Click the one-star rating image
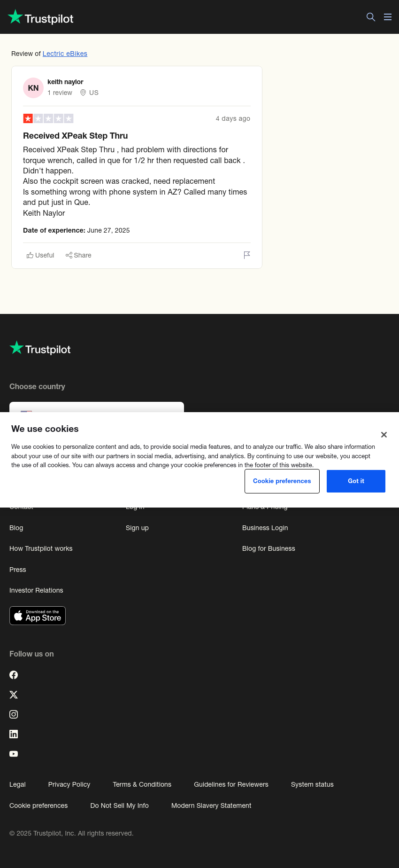This screenshot has width=399, height=868. coord(48,118)
